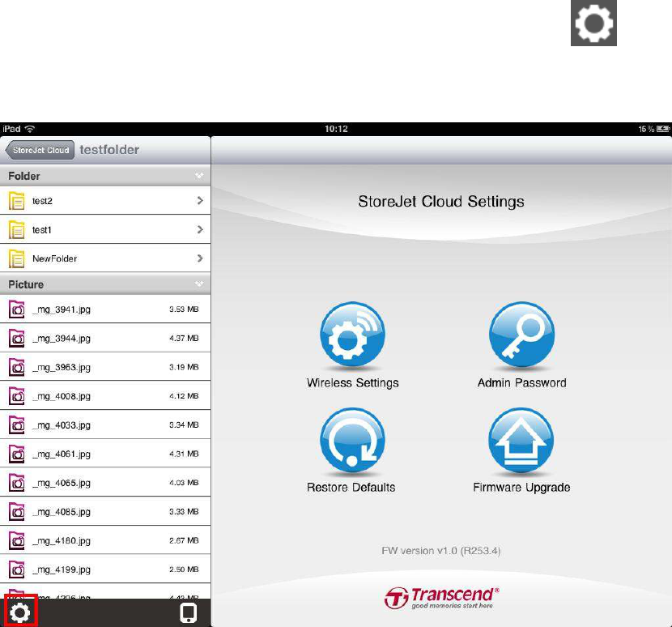Tap the Wi-Fi icon in status bar
Image resolution: width=672 pixels, height=627 pixels.
[x=30, y=129]
